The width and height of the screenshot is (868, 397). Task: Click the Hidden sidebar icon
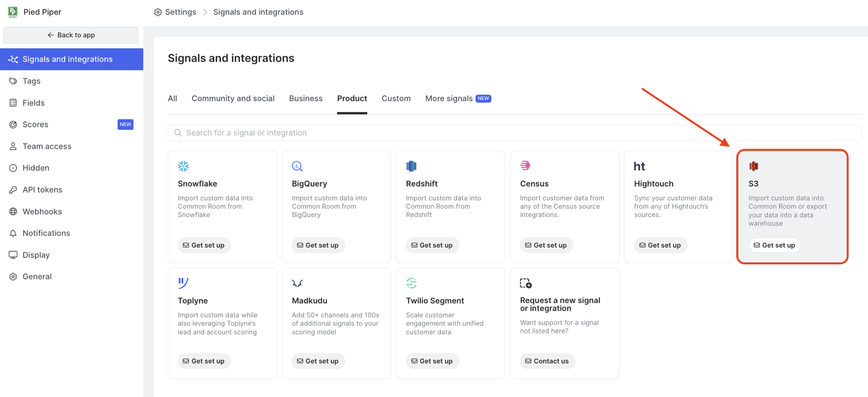pos(13,168)
